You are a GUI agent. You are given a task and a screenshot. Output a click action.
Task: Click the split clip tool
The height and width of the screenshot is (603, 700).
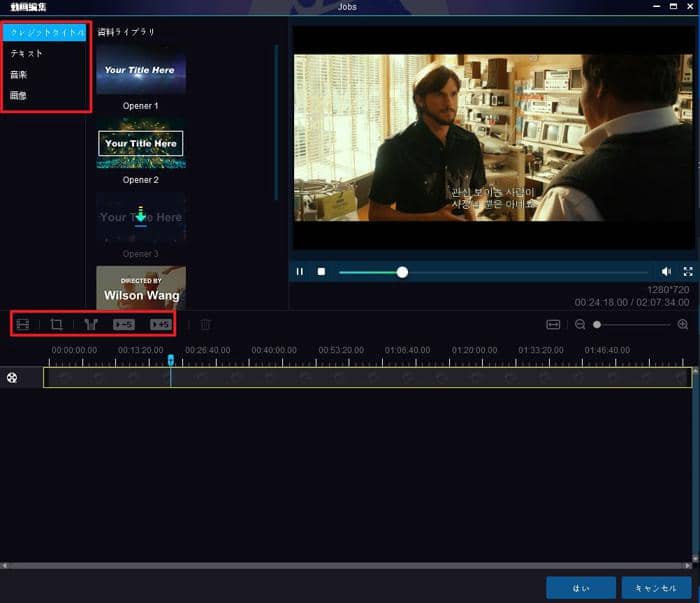91,324
